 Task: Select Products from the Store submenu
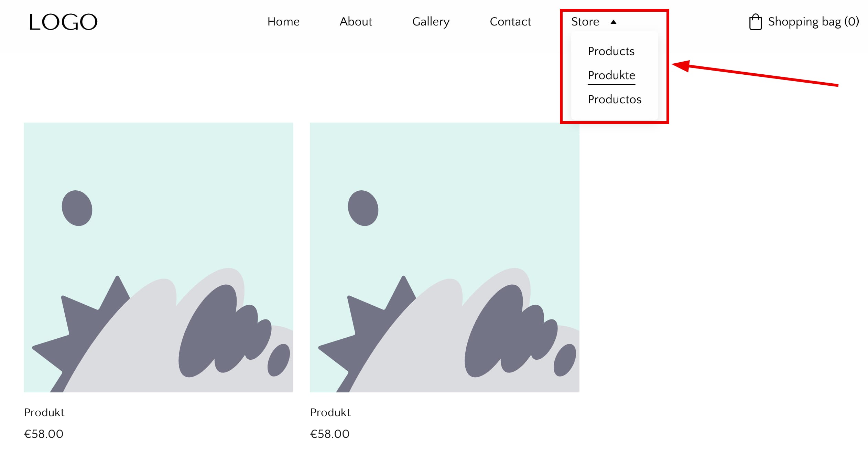611,51
